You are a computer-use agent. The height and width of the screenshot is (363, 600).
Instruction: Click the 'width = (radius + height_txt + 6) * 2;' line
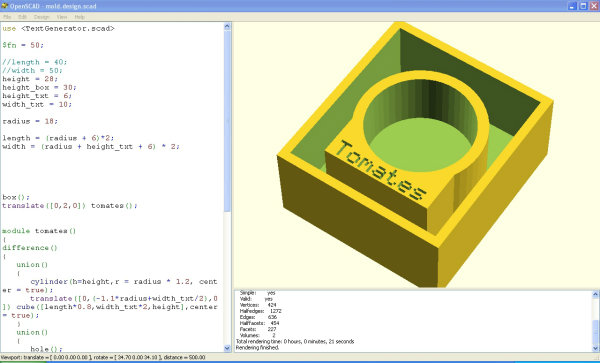[91, 146]
